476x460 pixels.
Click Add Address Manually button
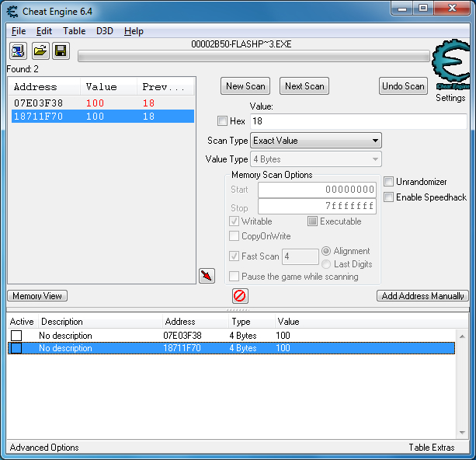click(x=422, y=296)
